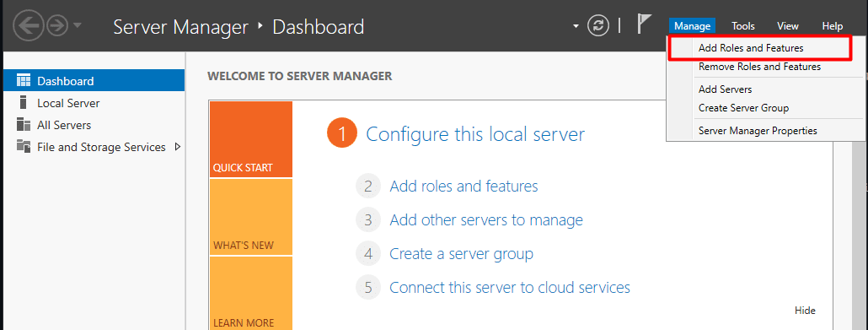The height and width of the screenshot is (330, 868).
Task: Open the notifications flag
Action: pos(644,25)
